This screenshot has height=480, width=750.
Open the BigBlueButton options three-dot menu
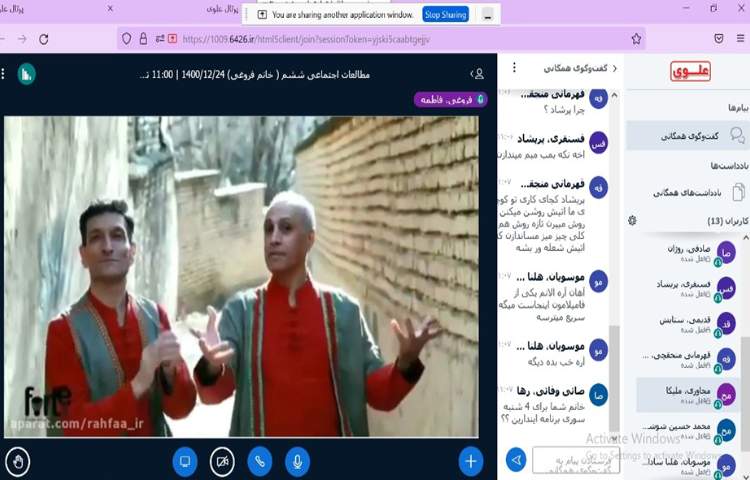pyautogui.click(x=3, y=74)
